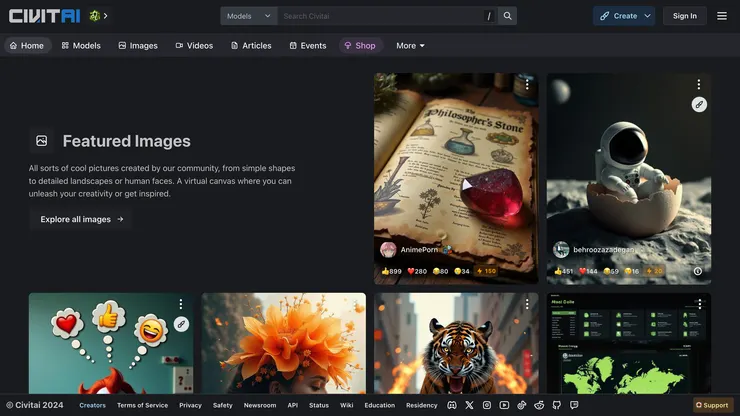Expand the More navigation dropdown
Image resolution: width=740 pixels, height=416 pixels.
[410, 46]
